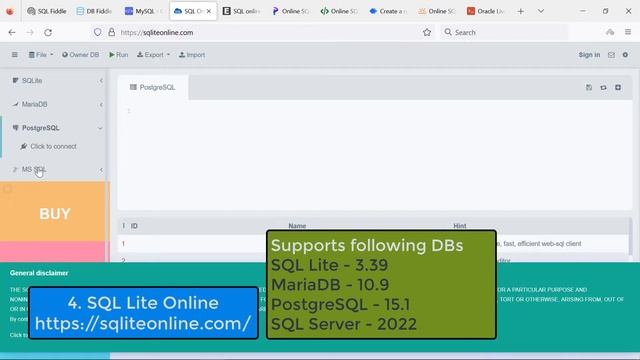Viewport: 640px width, 360px height.
Task: Expand the MS SQL section chevron
Action: tap(101, 170)
